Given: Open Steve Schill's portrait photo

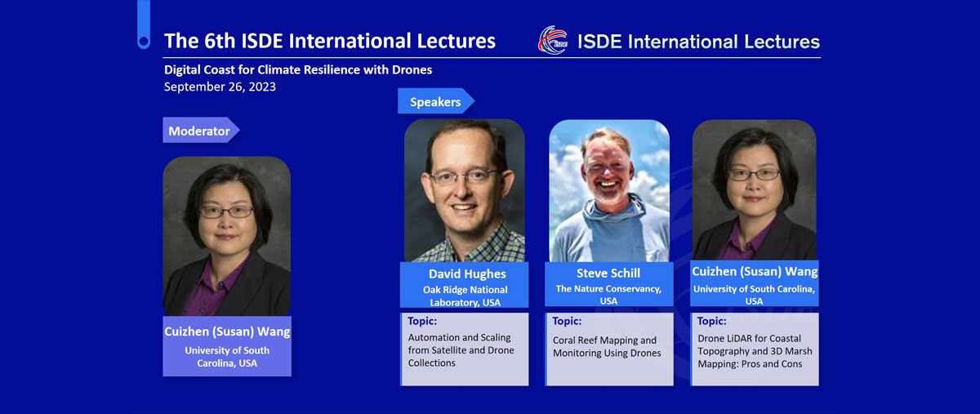Looking at the screenshot, I should (x=609, y=190).
